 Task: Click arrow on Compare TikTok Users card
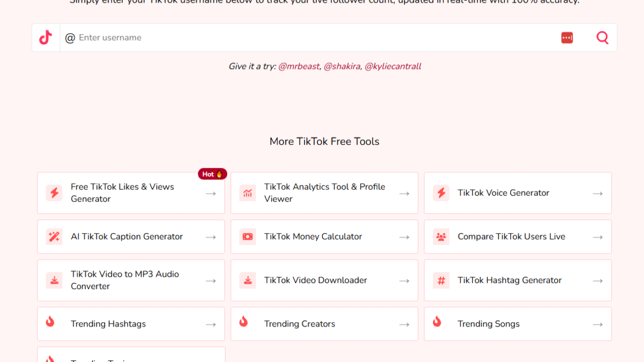598,237
